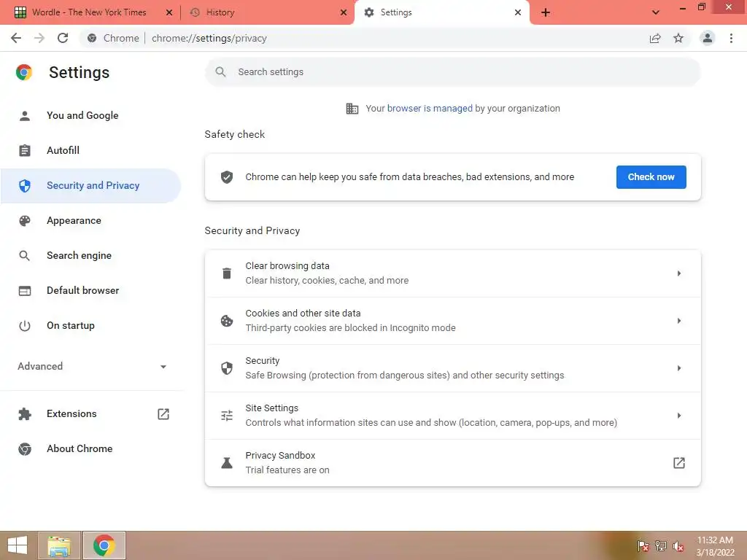Click the Check now button
The image size is (747, 560).
651,177
